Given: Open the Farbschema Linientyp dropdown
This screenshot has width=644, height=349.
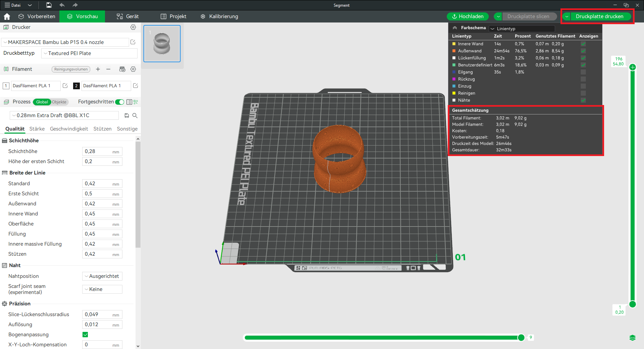Looking at the screenshot, I should 522,29.
